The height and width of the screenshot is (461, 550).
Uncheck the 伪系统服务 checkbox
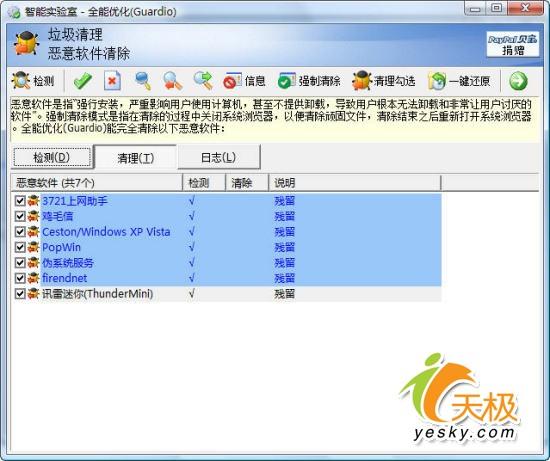tap(20, 263)
